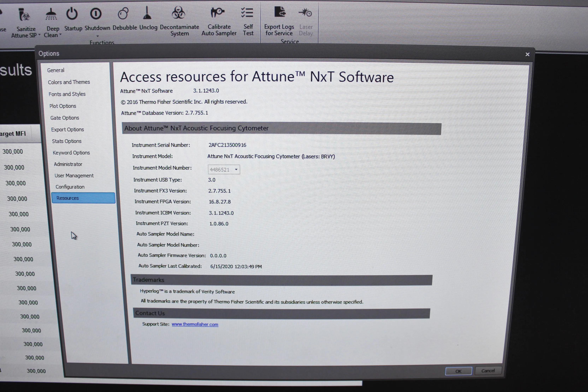Select Plot Options in sidebar
This screenshot has height=392, width=588.
coord(63,106)
